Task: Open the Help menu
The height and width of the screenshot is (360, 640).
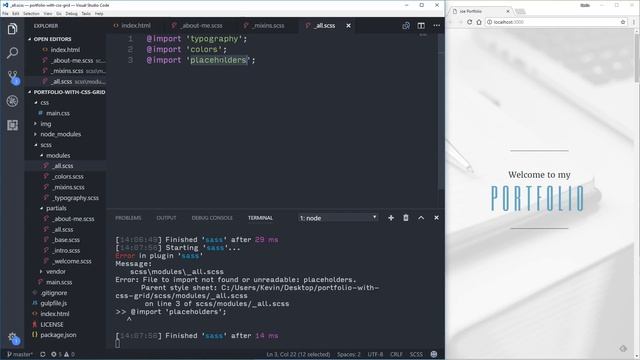Action: point(99,13)
